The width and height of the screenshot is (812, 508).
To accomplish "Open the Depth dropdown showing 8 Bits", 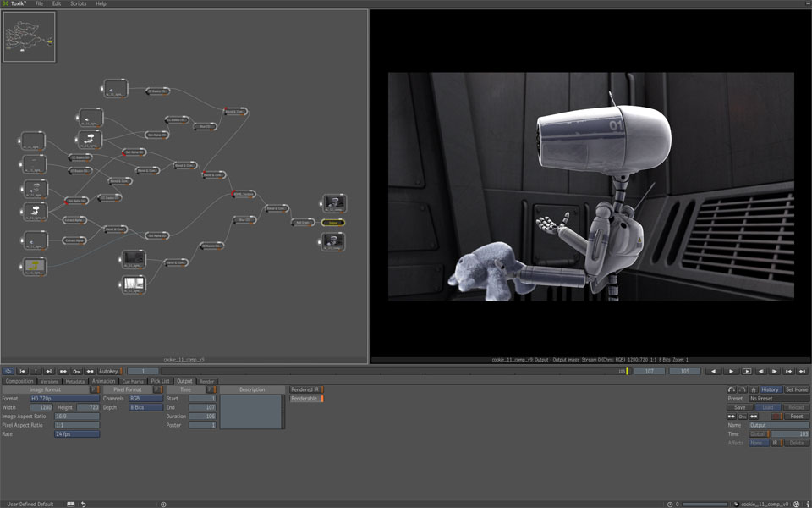I will (x=145, y=407).
